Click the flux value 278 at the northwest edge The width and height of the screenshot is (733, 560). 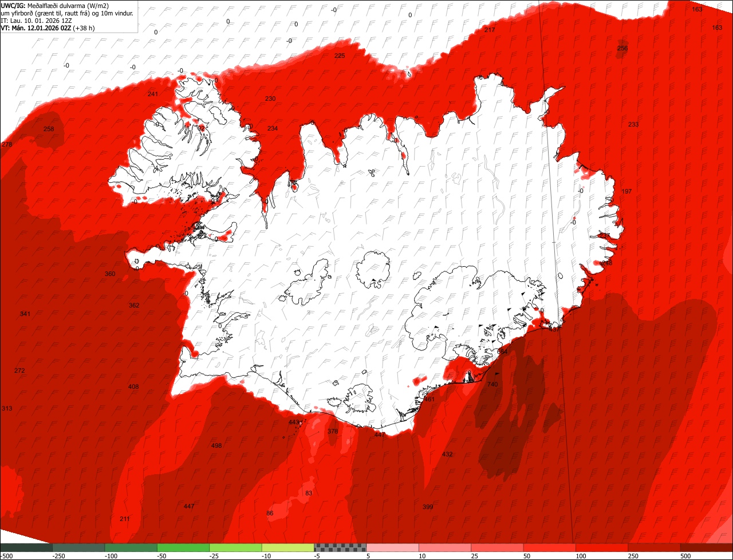pos(7,144)
